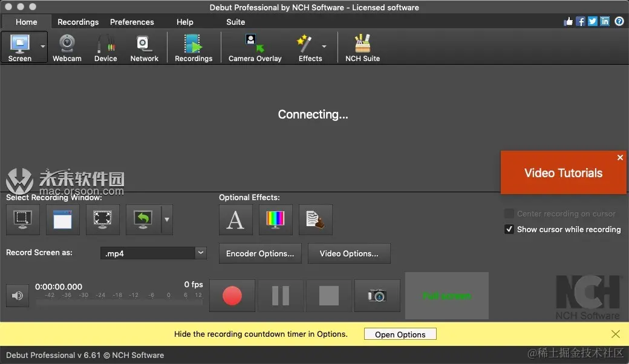
Task: Take a snapshot with camera icon
Action: (x=377, y=296)
